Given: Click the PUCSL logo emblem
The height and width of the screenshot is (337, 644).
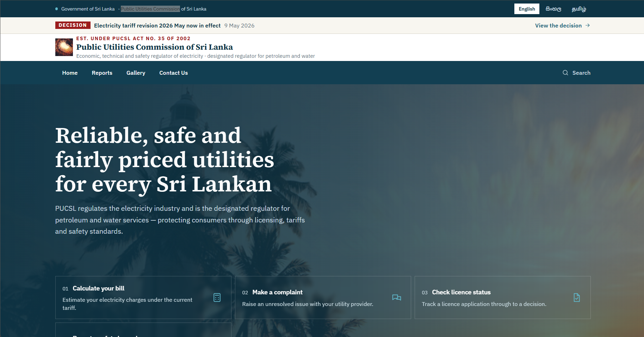Looking at the screenshot, I should point(64,47).
